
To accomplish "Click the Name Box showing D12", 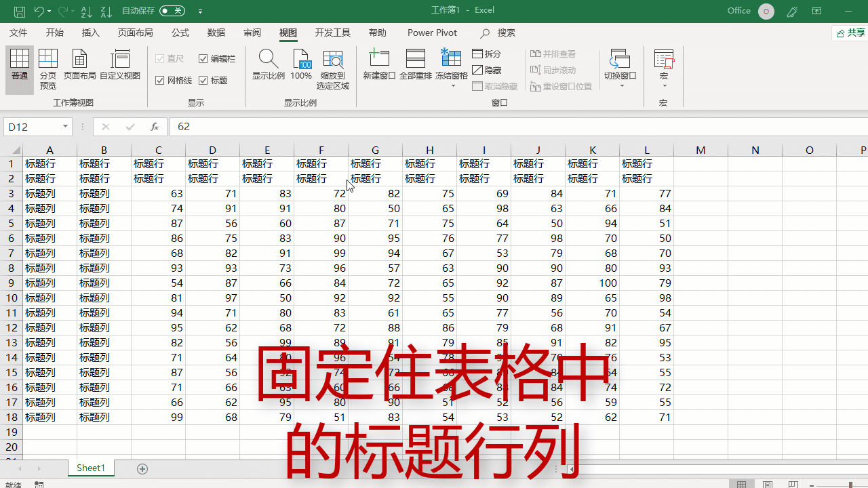I will (x=33, y=127).
